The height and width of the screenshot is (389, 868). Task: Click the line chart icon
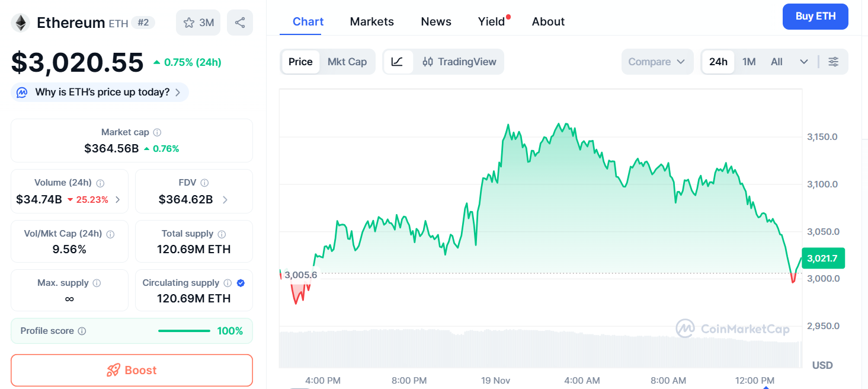398,62
